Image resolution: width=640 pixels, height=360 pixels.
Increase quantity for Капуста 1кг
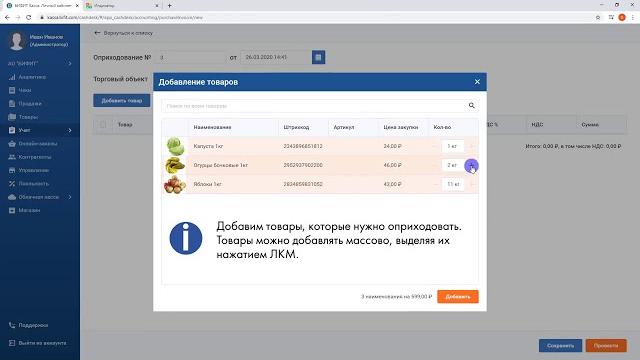click(x=472, y=146)
